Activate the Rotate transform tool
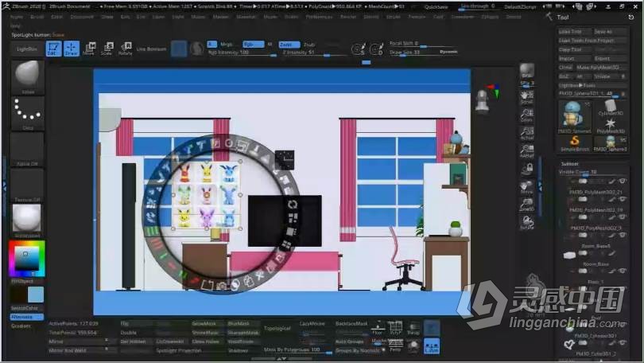 click(126, 49)
